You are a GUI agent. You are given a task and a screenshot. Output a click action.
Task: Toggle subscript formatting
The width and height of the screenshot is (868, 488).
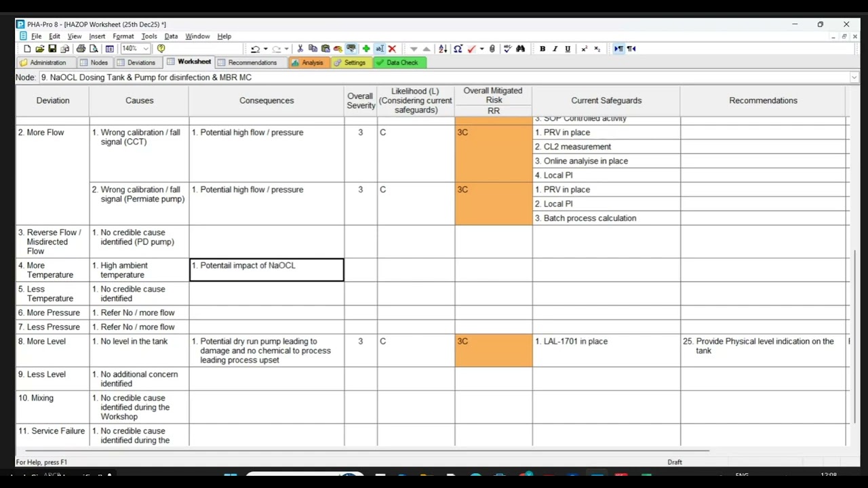(x=597, y=49)
